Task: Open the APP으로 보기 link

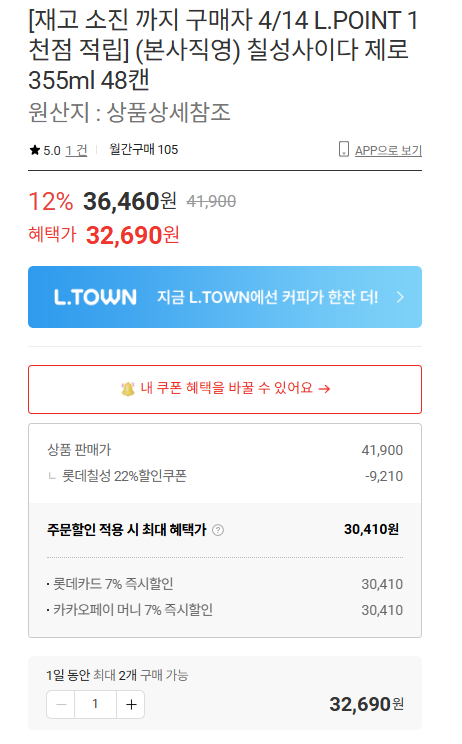Action: click(x=388, y=150)
